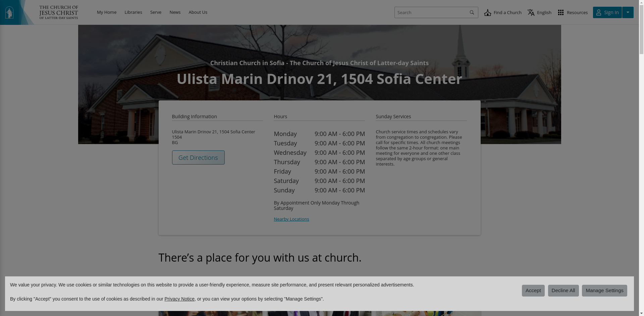Follow the Nearby Locations link
The width and height of the screenshot is (644, 316).
[291, 219]
